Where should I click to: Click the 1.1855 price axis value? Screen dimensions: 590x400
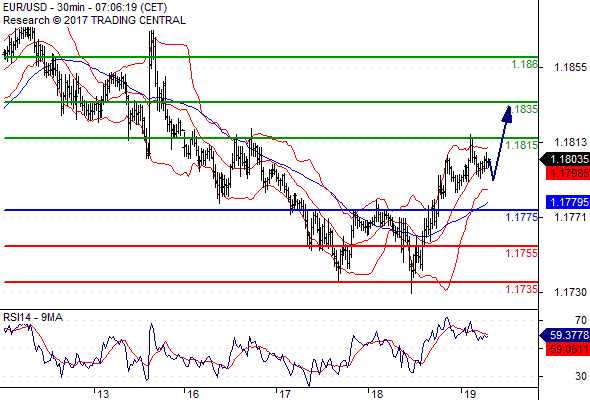(x=570, y=67)
